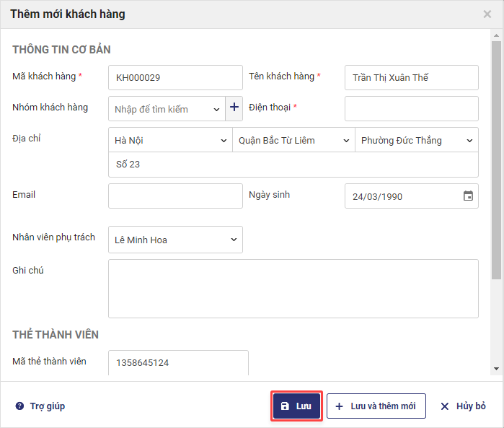504x428 pixels.
Task: Click the Mã khách hàng input field
Action: tap(175, 77)
